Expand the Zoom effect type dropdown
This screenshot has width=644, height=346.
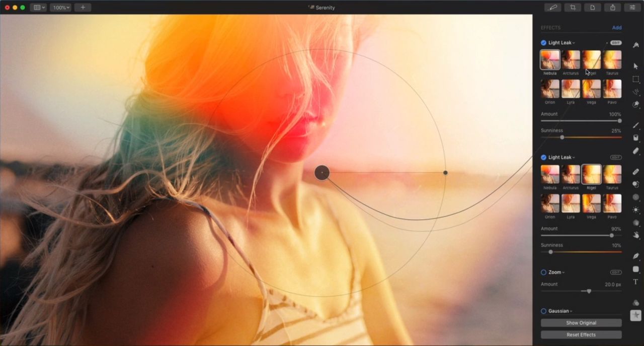[x=556, y=272]
